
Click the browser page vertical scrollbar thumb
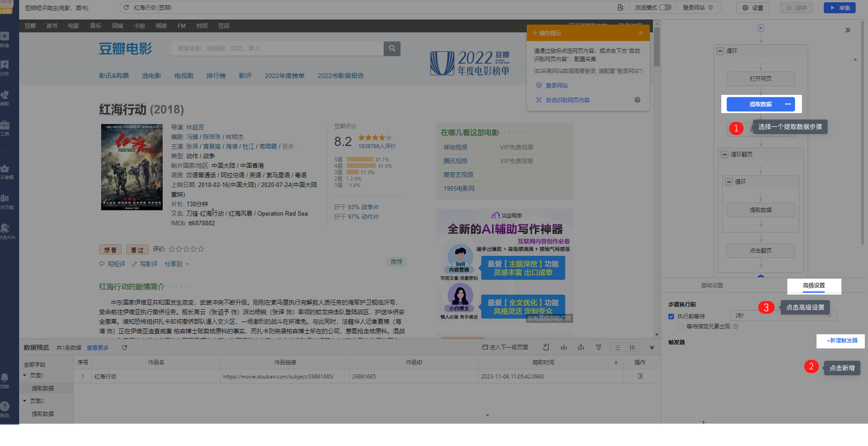coord(657,46)
